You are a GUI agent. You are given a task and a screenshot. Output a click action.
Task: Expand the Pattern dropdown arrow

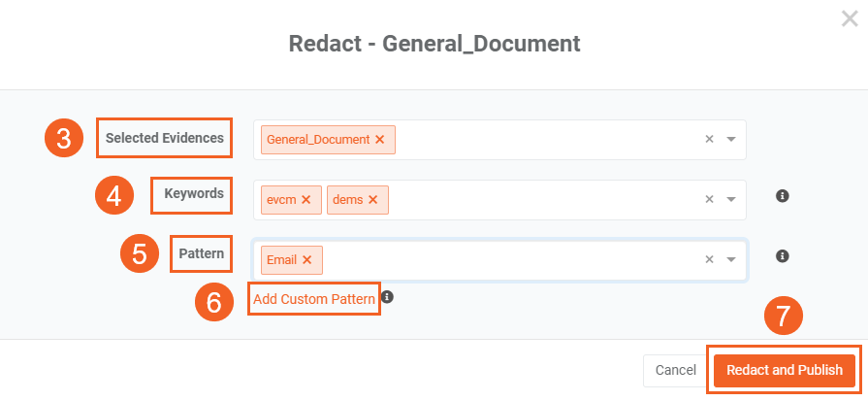pyautogui.click(x=731, y=260)
